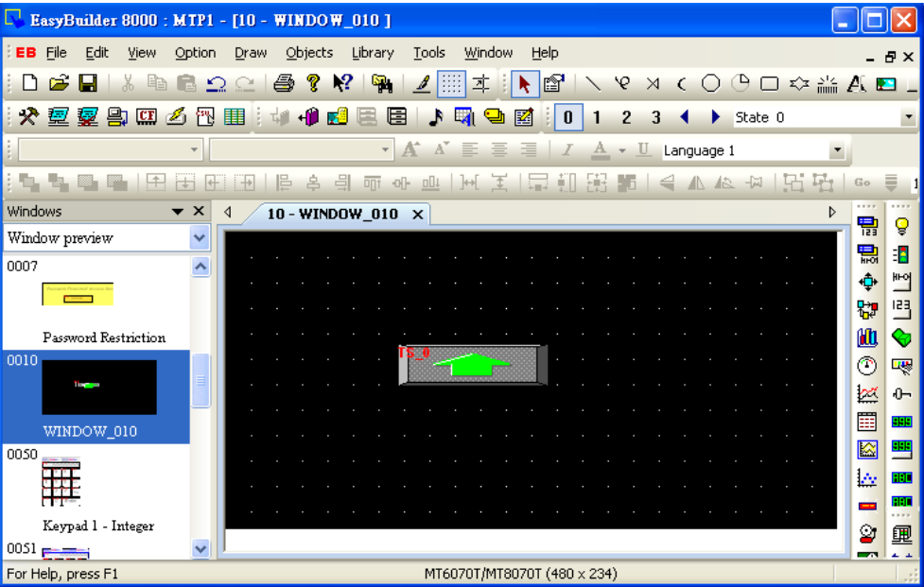Open the font color dropdown arrow
This screenshot has height=587, width=924.
tap(622, 150)
